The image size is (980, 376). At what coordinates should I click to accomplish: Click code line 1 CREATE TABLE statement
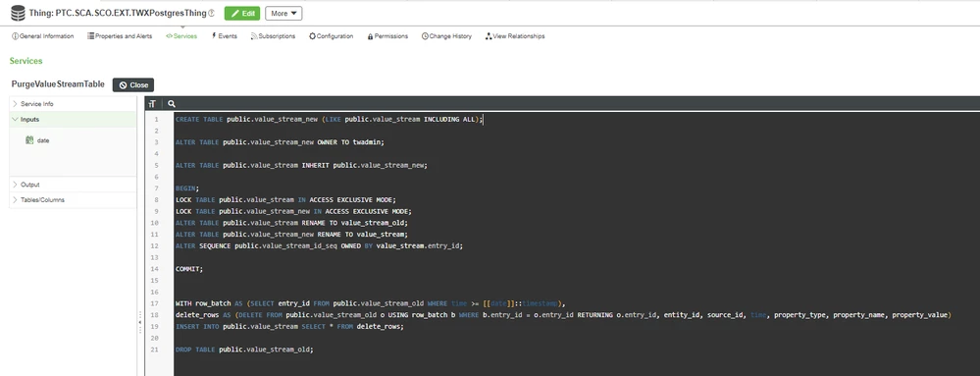click(330, 119)
